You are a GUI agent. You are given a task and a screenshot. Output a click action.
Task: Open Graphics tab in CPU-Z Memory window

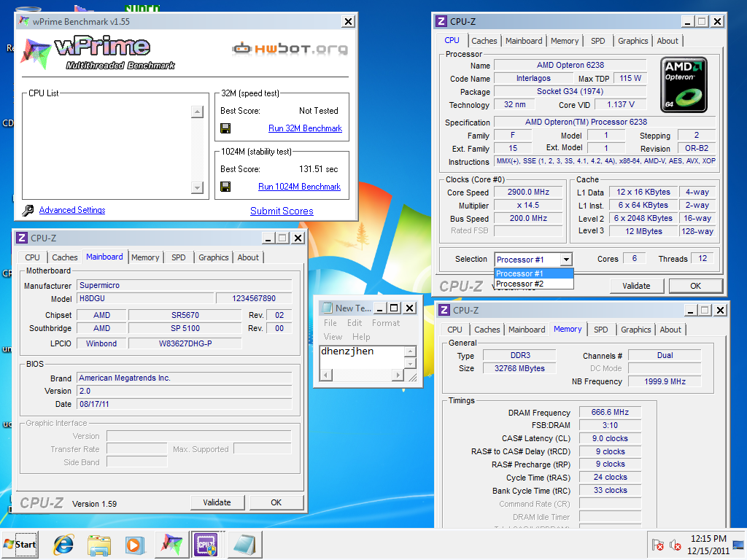[635, 330]
